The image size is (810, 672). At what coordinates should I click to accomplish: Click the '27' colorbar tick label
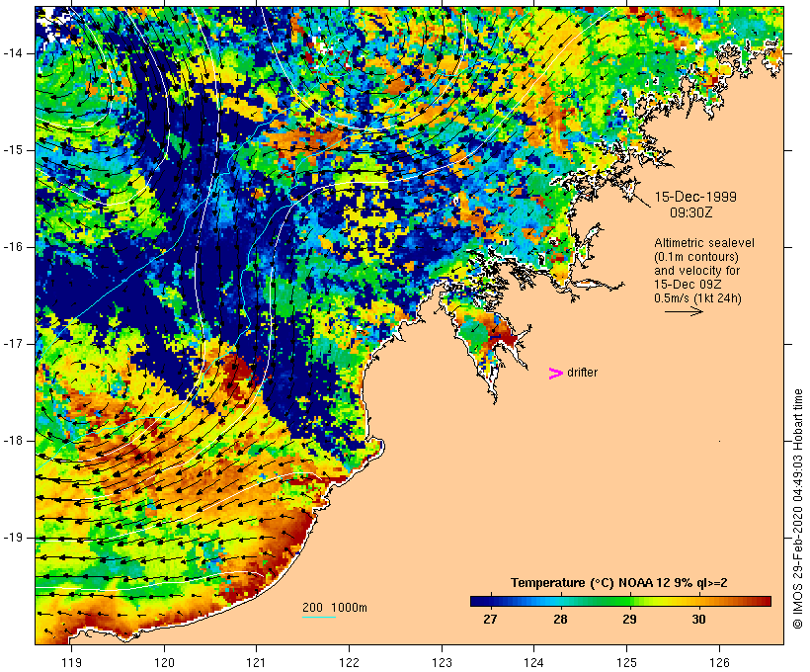(490, 619)
